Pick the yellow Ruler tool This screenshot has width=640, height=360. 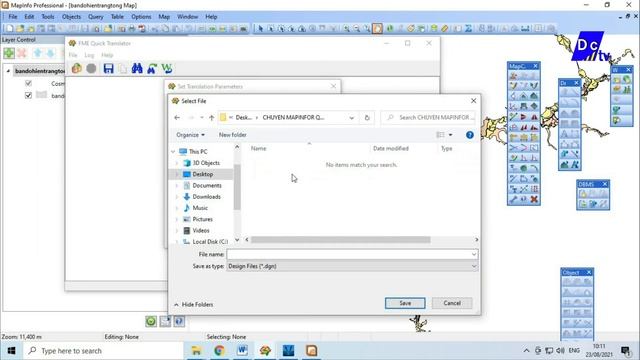[x=444, y=29]
